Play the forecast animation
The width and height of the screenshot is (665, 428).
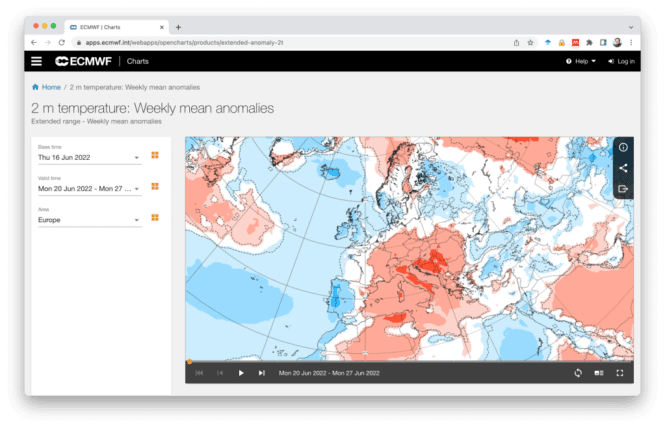pos(241,373)
